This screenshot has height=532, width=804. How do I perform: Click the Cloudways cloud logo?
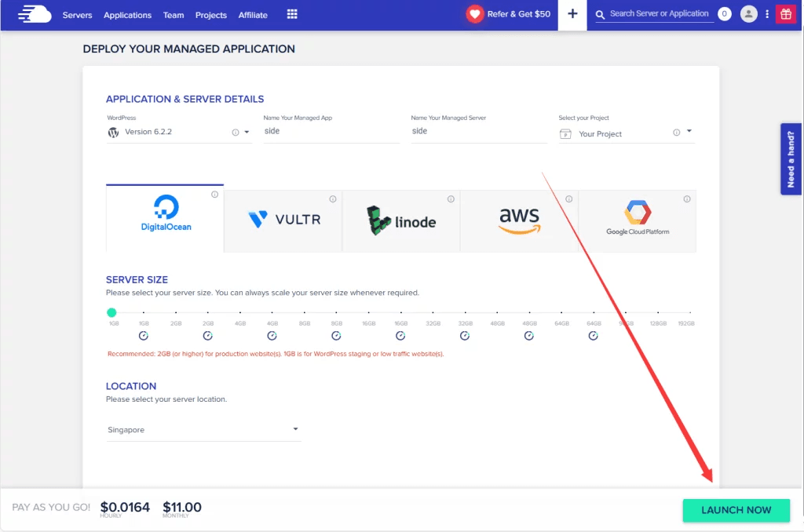click(x=35, y=14)
